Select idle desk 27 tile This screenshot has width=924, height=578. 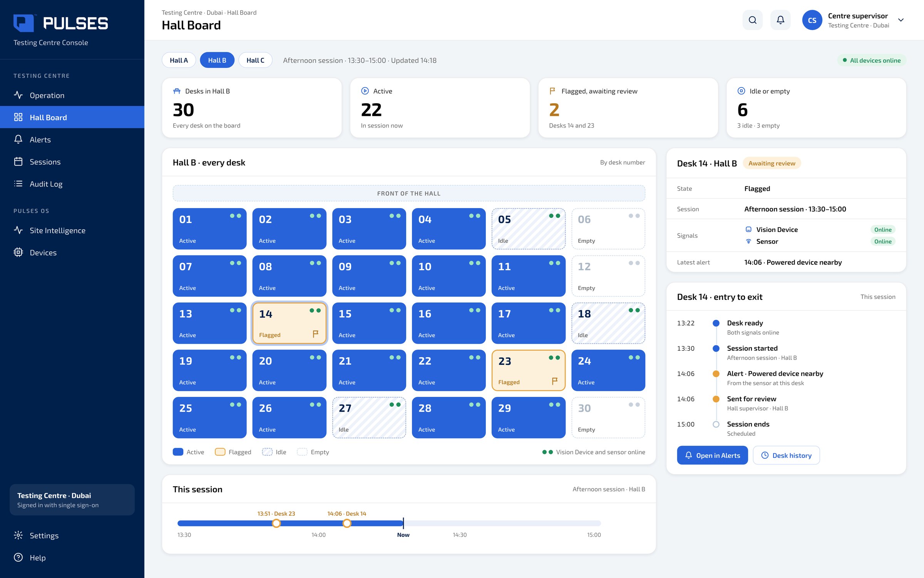coord(369,418)
